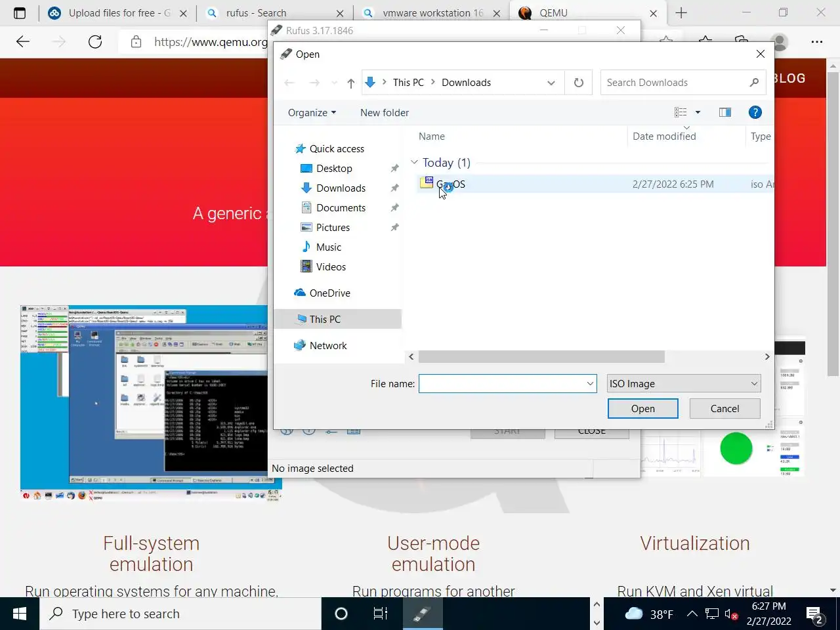Select This PC in the navigation pane
Screen dimensions: 840x630
click(325, 320)
